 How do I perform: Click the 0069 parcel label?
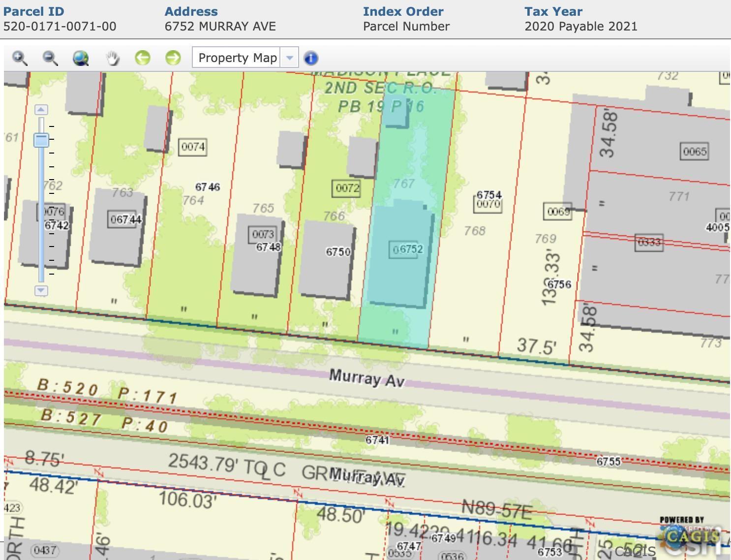point(558,212)
